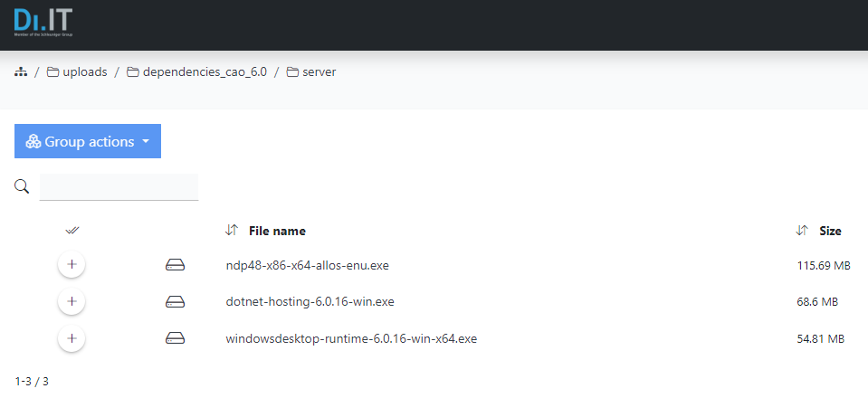Sort list by File name header
This screenshot has width=868, height=398.
277,231
